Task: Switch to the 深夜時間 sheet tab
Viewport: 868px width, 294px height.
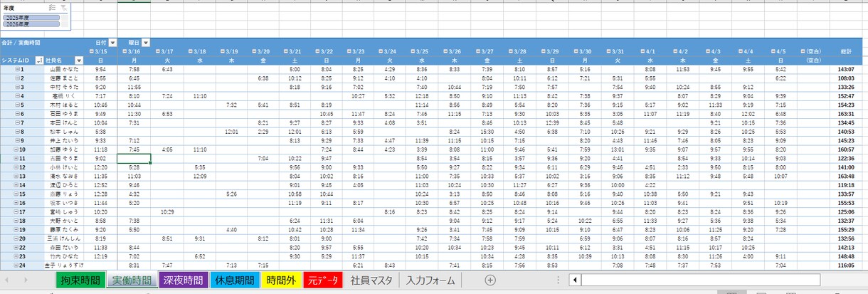Action: click(x=183, y=280)
